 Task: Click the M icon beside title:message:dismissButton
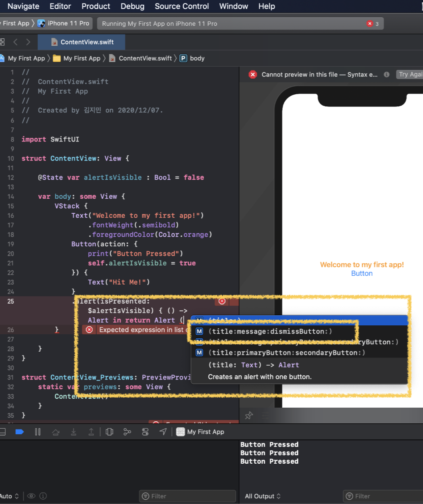click(x=199, y=331)
